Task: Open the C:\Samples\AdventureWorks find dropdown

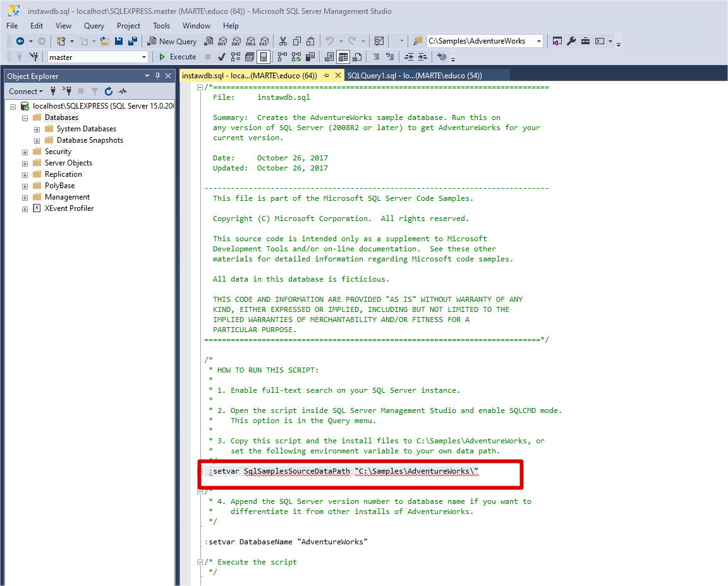Action: point(538,41)
